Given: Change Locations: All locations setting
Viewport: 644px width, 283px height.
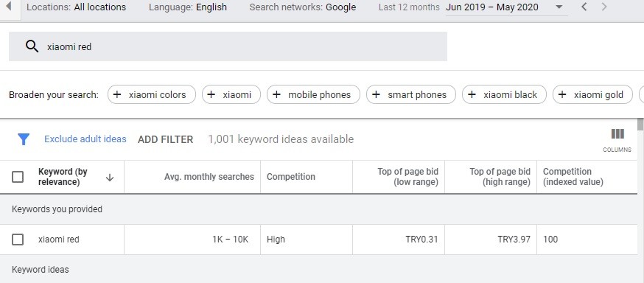Looking at the screenshot, I should (x=77, y=7).
